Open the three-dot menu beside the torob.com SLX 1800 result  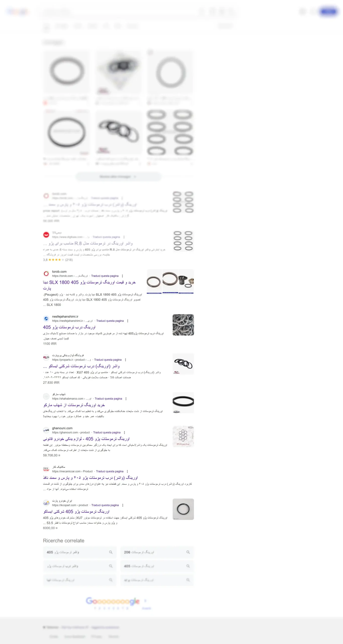click(x=122, y=276)
